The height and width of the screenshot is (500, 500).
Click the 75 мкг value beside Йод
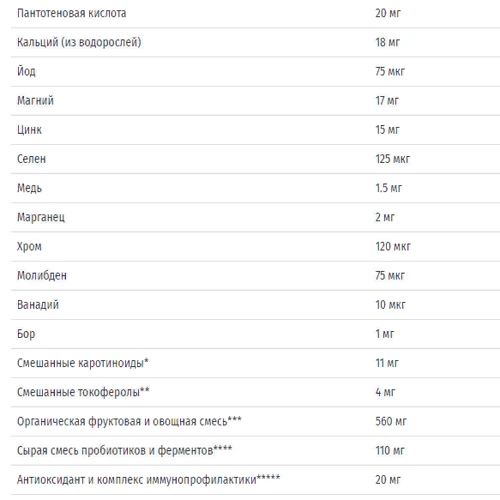pyautogui.click(x=390, y=71)
